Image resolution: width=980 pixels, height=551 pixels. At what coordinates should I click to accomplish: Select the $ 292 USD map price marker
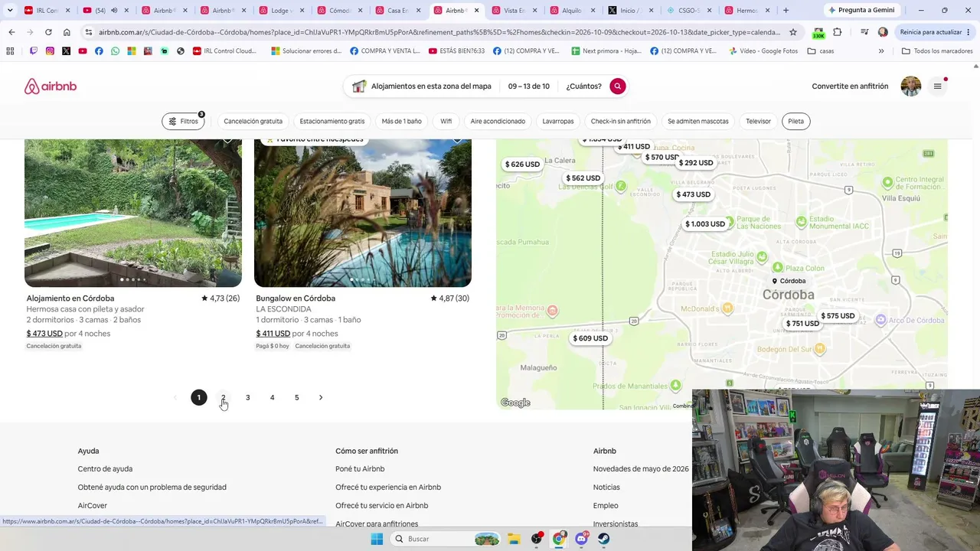pyautogui.click(x=696, y=163)
